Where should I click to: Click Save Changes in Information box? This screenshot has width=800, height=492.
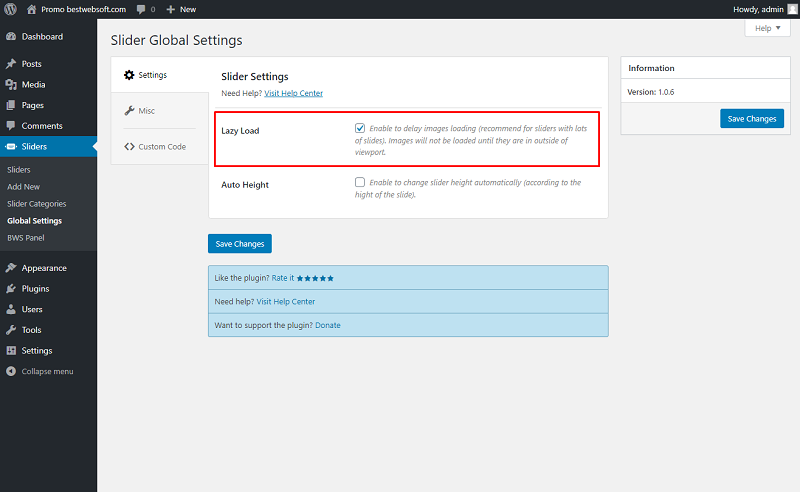[x=752, y=118]
